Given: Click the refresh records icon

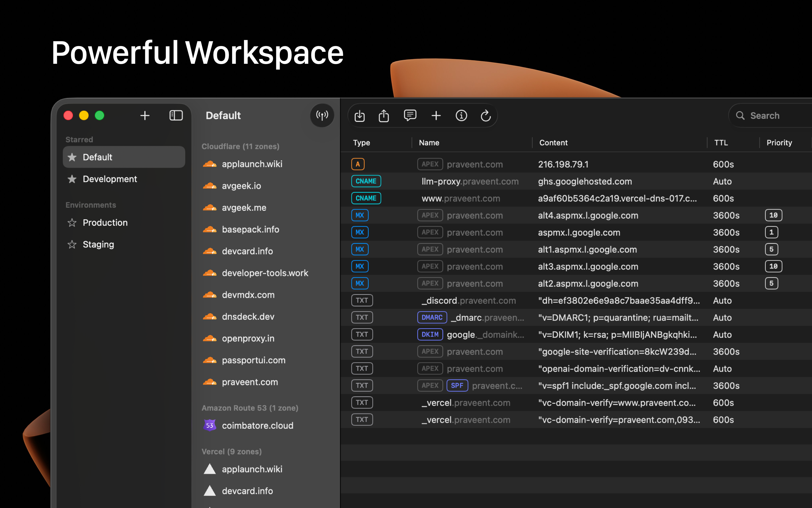Looking at the screenshot, I should point(486,116).
